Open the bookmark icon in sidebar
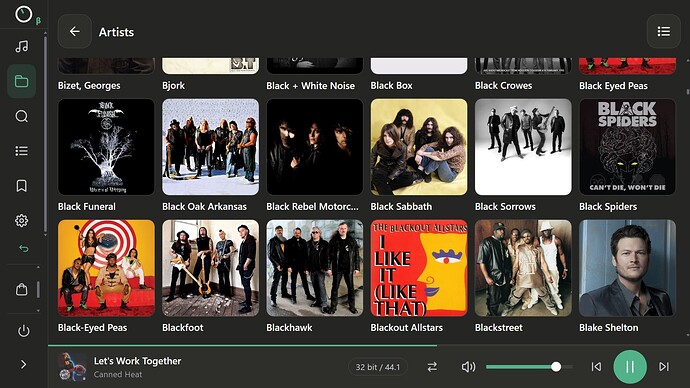Viewport: 690px width, 388px height. 22,186
